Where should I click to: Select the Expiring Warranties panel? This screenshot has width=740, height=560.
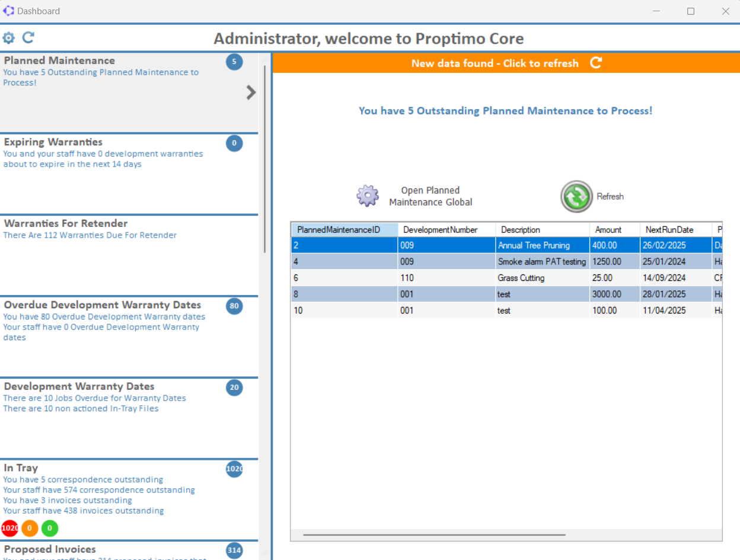[129, 174]
